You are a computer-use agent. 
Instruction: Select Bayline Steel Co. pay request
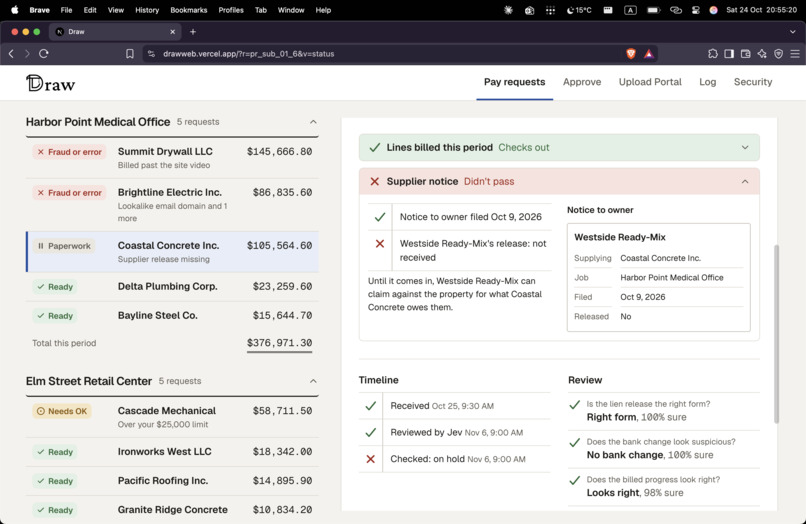tap(172, 316)
